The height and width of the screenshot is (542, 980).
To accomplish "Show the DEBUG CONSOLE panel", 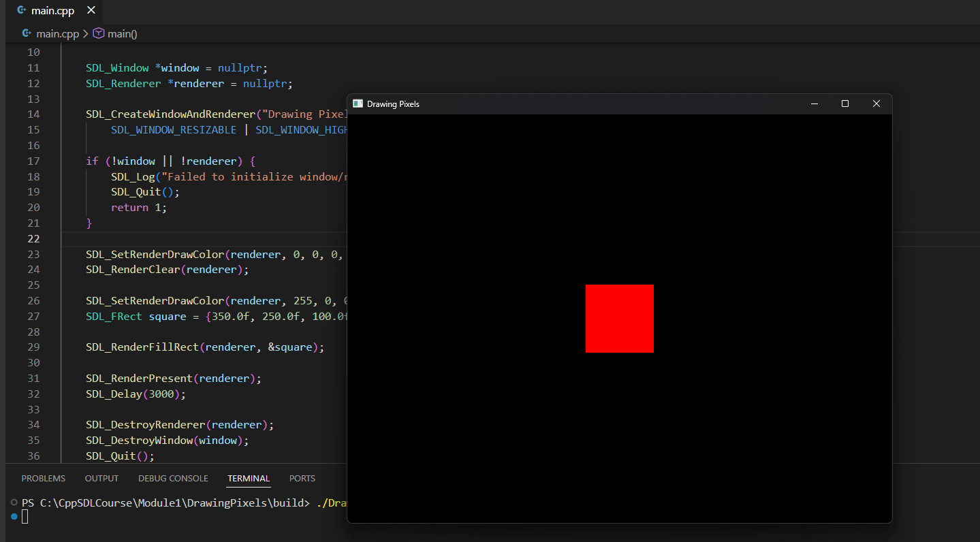I will (173, 479).
